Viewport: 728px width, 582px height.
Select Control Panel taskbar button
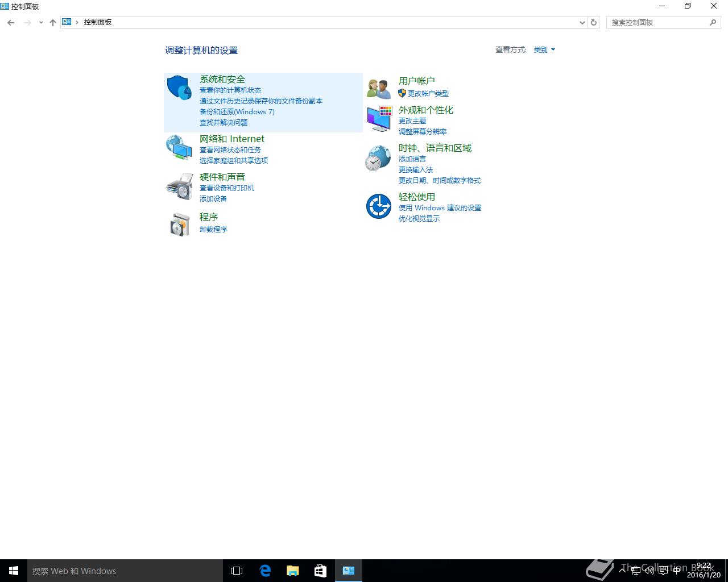click(x=349, y=571)
